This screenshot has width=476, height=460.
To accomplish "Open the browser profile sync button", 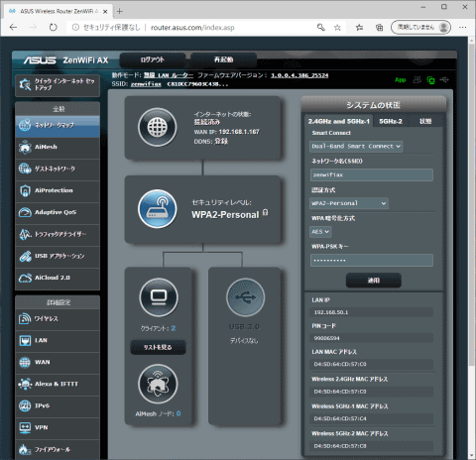I will (x=420, y=28).
